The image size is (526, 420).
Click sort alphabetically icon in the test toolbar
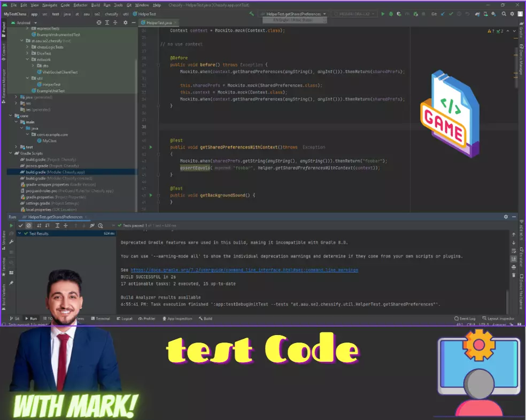39,226
